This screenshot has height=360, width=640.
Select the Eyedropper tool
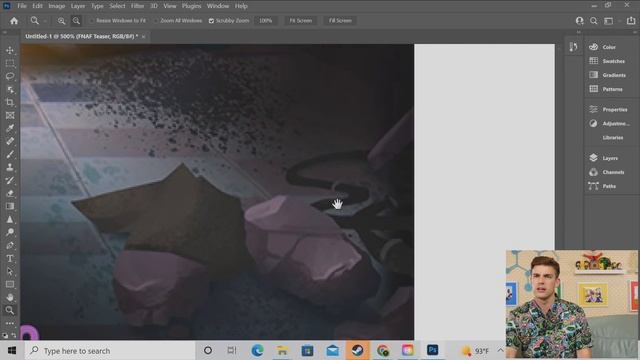(10, 128)
